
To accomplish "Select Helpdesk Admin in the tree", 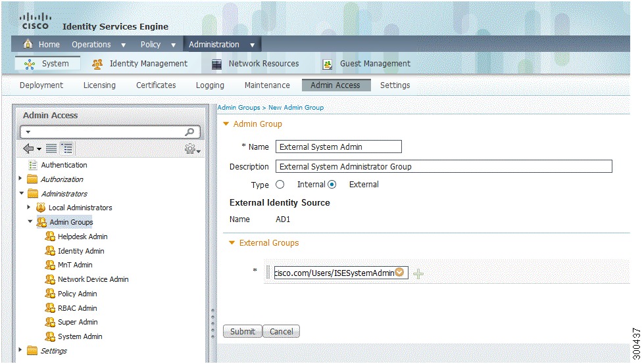I will point(82,237).
